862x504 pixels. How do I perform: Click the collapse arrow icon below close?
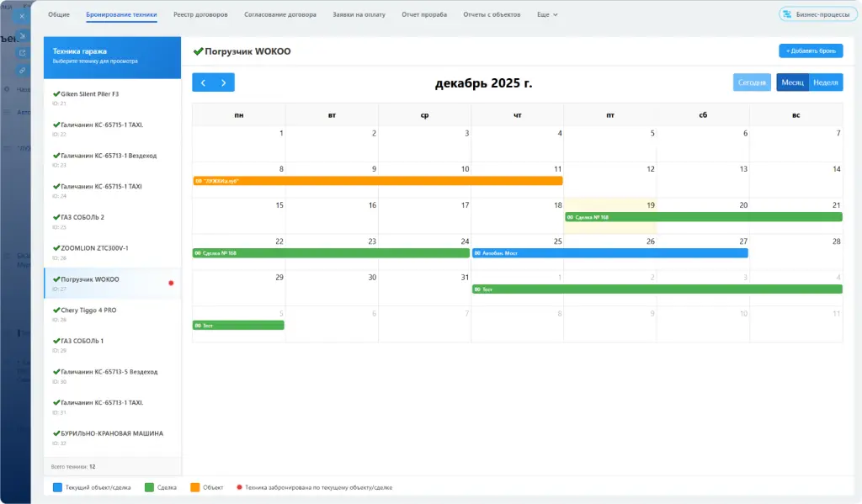click(x=22, y=34)
